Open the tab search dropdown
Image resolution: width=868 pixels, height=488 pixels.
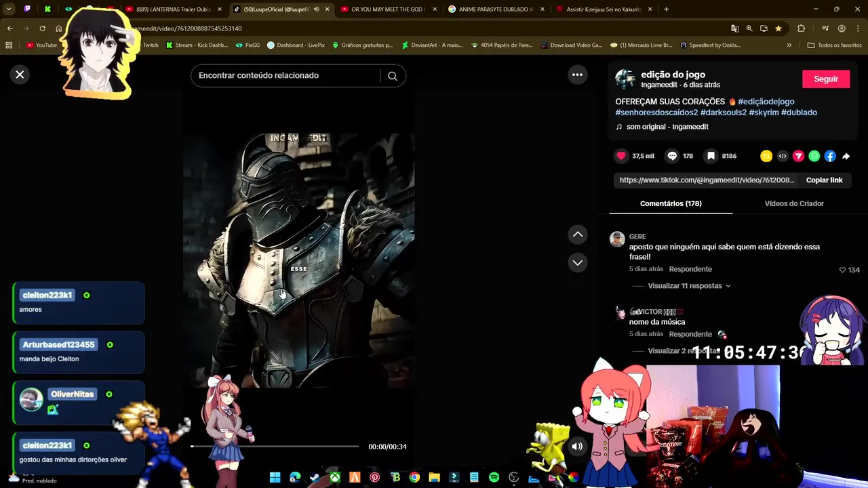coord(9,9)
